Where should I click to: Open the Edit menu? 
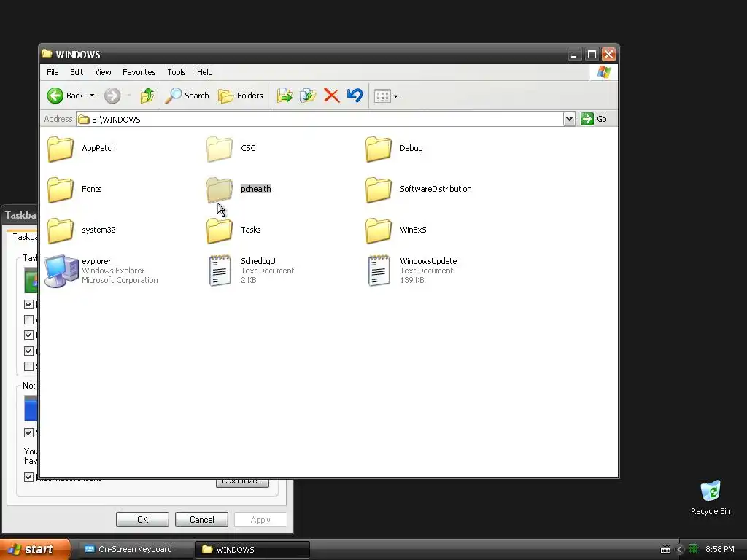(77, 72)
